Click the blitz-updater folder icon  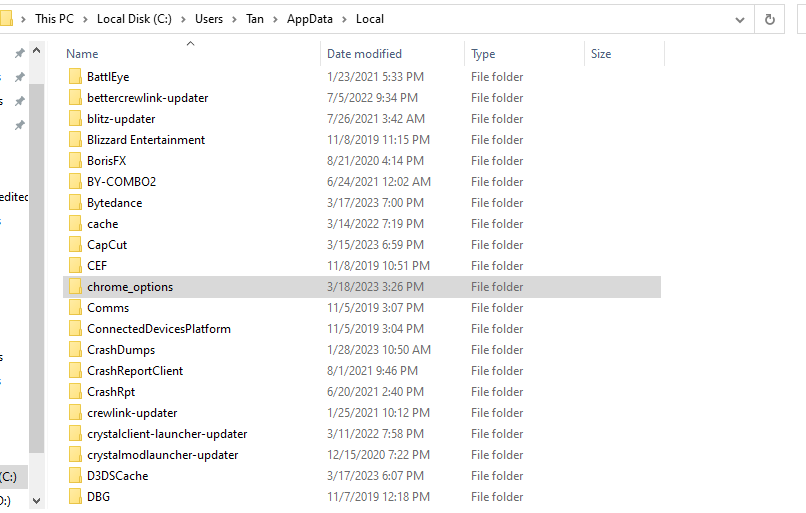point(75,119)
